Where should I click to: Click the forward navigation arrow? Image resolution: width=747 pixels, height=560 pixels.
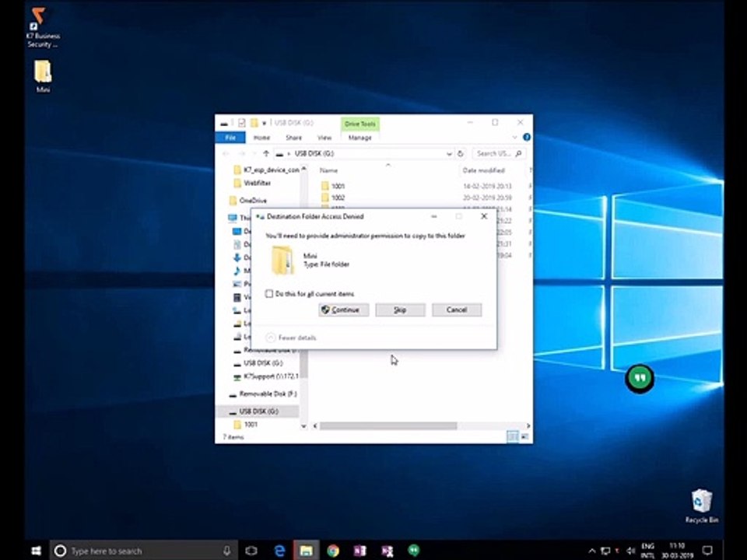click(241, 153)
